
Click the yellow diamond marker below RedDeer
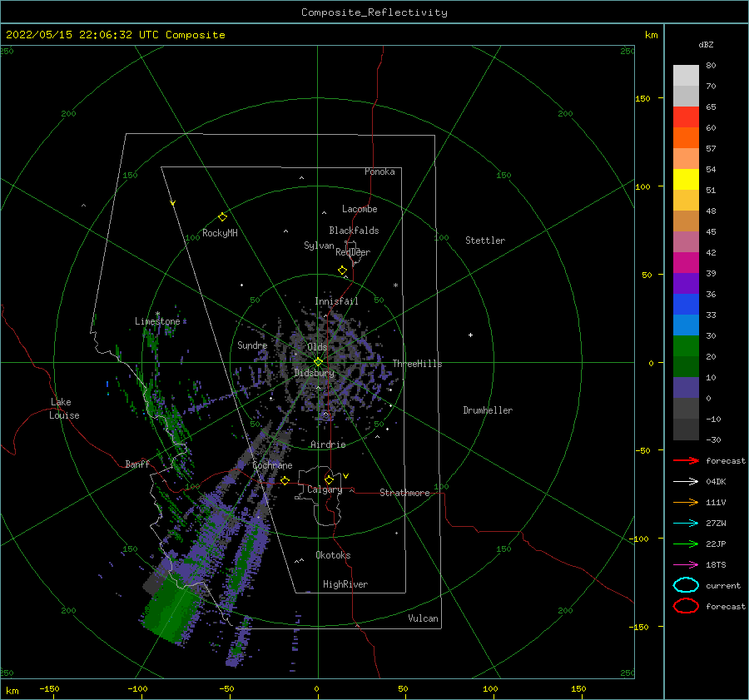tap(342, 271)
